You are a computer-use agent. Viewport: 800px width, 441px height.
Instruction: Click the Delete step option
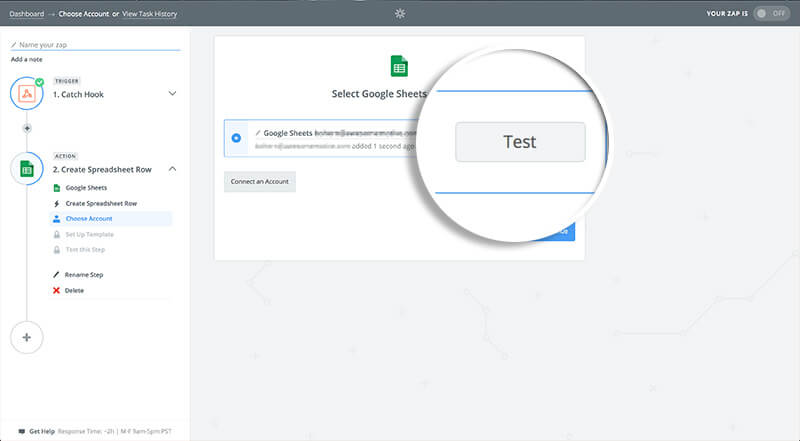74,290
